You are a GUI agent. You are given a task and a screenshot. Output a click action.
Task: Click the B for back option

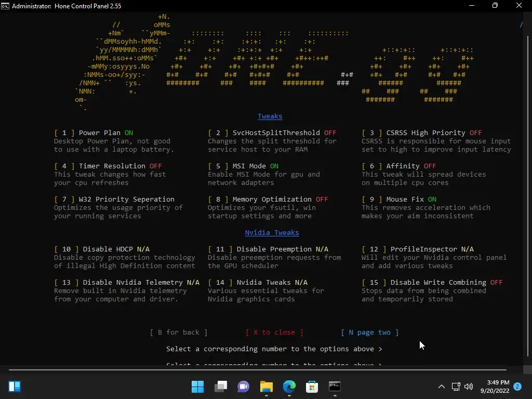[x=179, y=332]
